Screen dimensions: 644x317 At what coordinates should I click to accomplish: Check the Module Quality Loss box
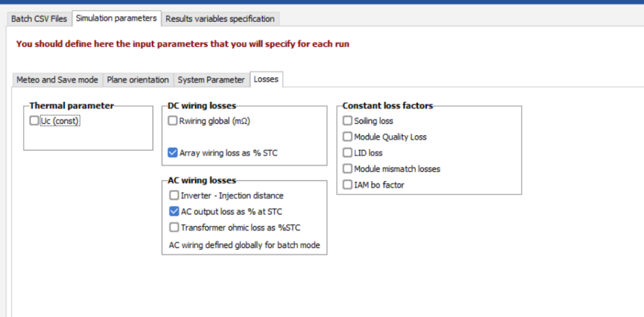coord(348,137)
